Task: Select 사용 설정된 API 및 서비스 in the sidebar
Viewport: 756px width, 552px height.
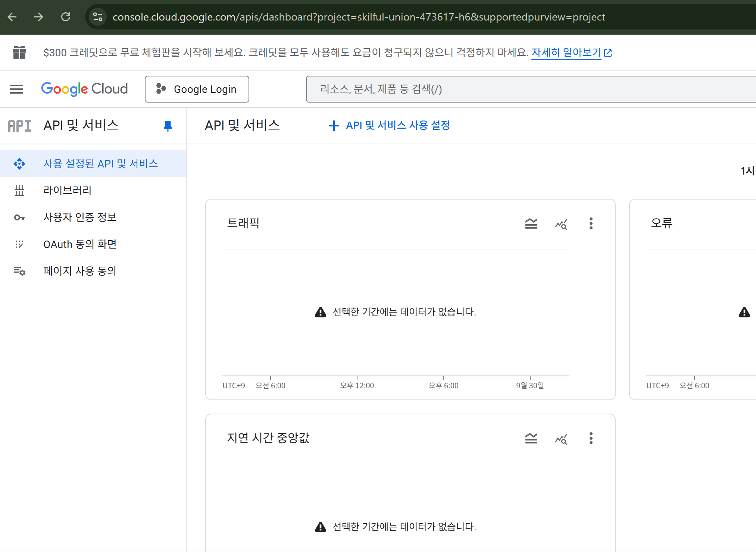Action: 100,163
